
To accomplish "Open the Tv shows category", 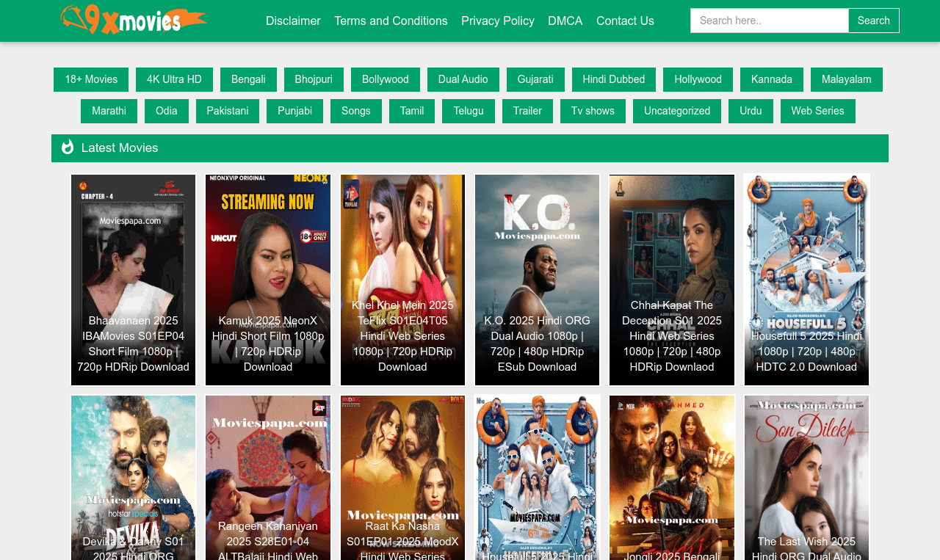I will tap(593, 111).
